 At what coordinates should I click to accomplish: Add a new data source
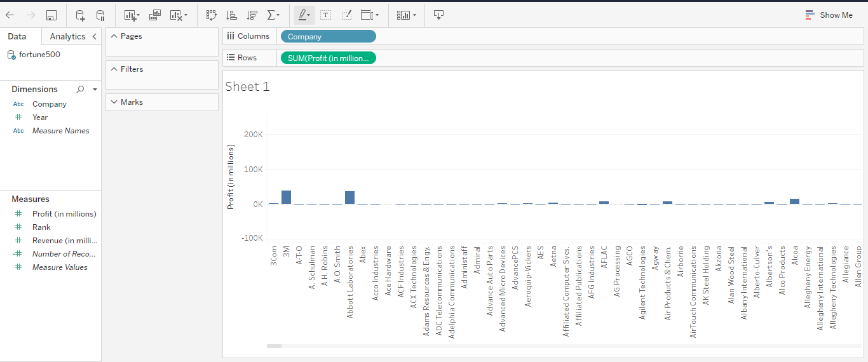tap(80, 15)
